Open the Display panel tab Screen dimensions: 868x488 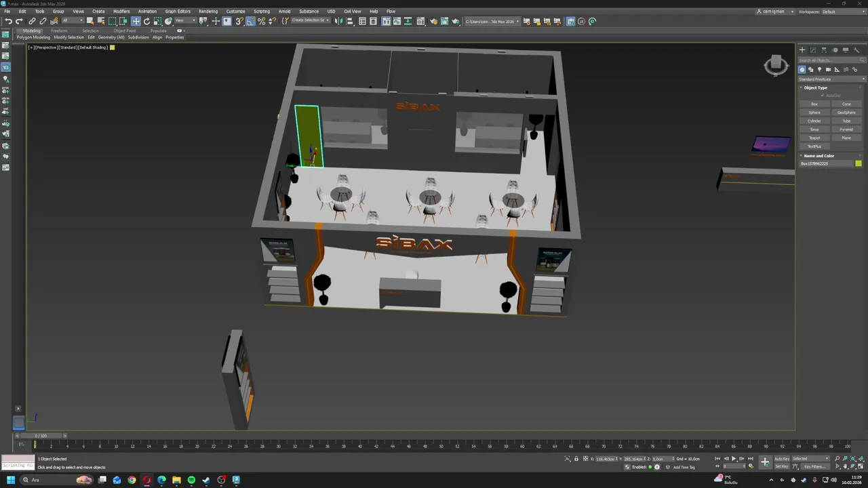(x=846, y=49)
